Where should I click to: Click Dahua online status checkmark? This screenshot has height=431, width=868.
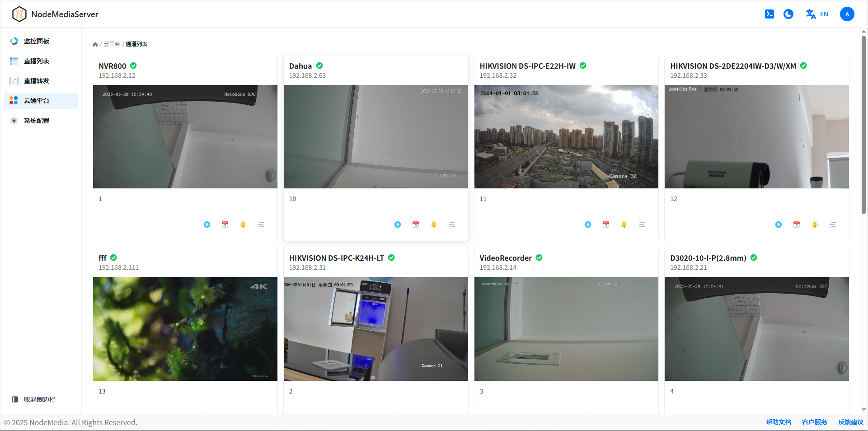tap(319, 66)
